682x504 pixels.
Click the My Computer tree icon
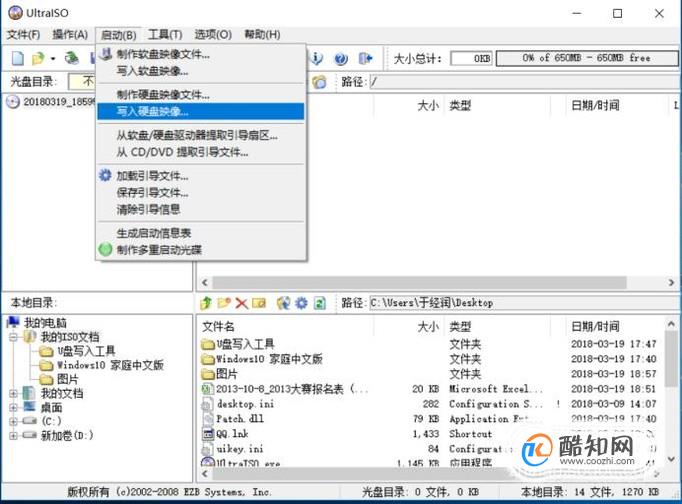pyautogui.click(x=14, y=322)
